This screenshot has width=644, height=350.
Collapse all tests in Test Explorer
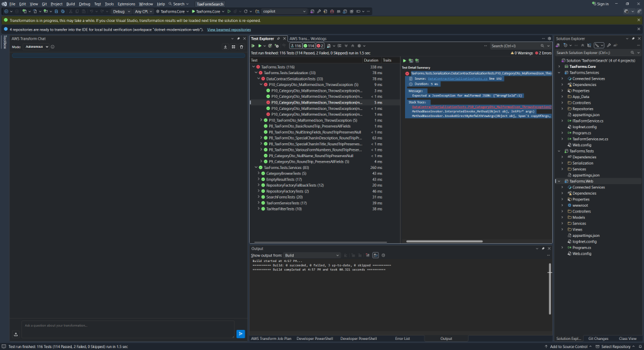tap(352, 46)
